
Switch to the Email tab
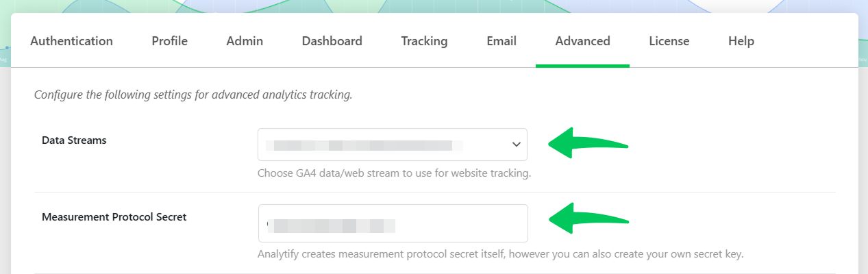point(501,41)
